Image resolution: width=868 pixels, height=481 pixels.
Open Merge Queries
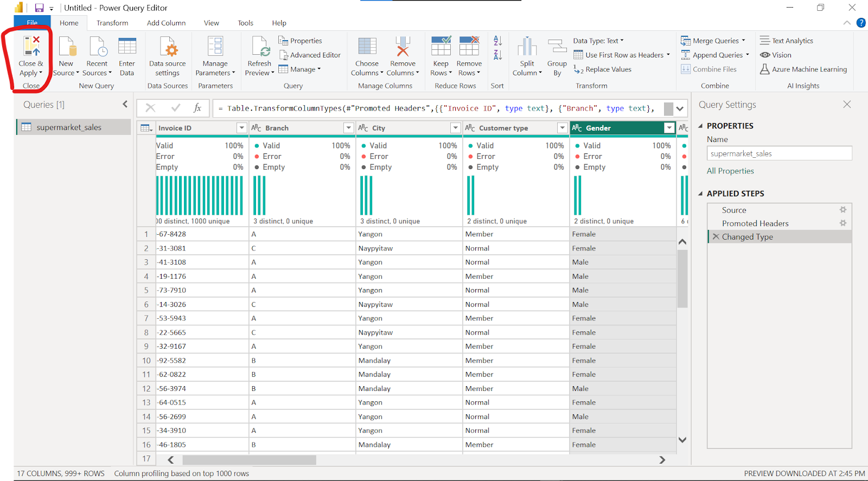click(713, 41)
